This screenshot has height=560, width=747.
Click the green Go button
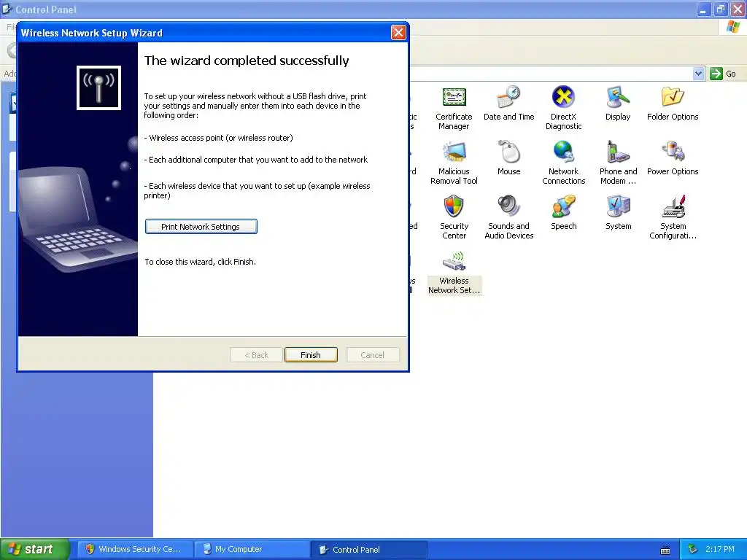tap(723, 74)
